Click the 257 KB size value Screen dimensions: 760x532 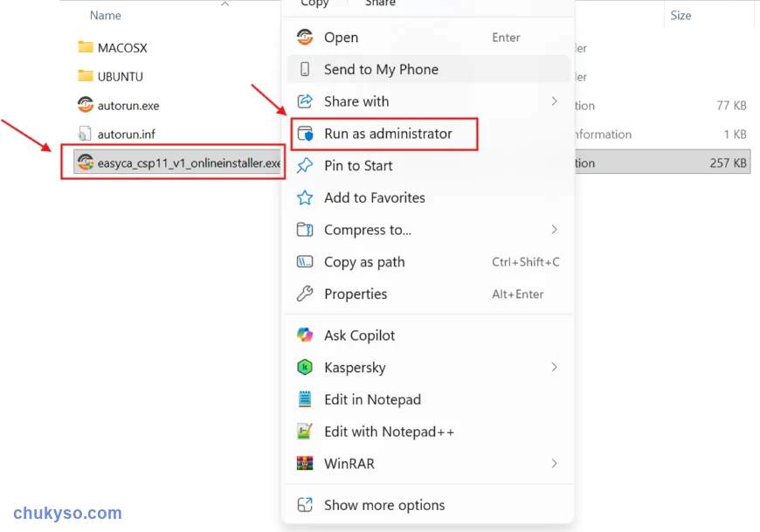(728, 162)
